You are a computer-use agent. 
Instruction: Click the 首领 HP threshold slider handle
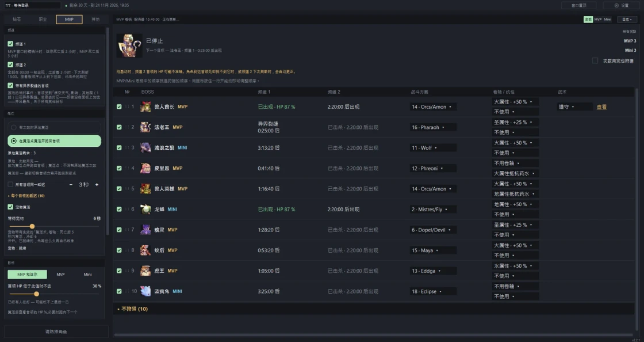[x=37, y=294]
